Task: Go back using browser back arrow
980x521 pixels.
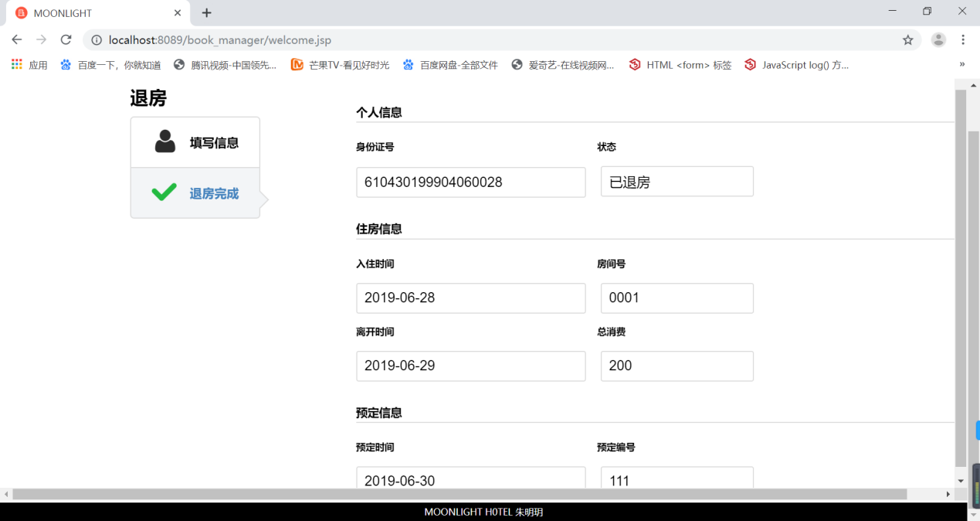Action: [x=17, y=39]
